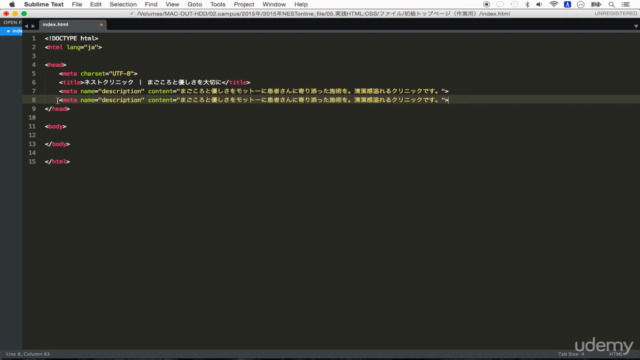Open Tab Size: 4 setting in status bar
The width and height of the screenshot is (640, 360).
coord(571,354)
